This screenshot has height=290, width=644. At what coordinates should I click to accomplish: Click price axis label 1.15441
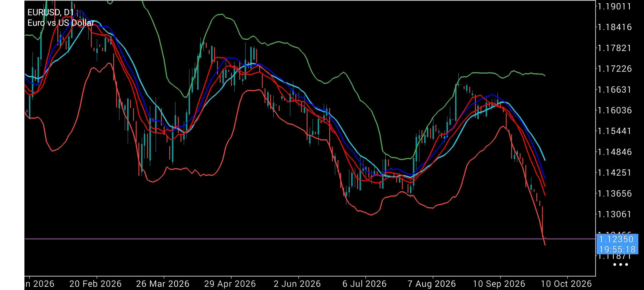pyautogui.click(x=614, y=131)
